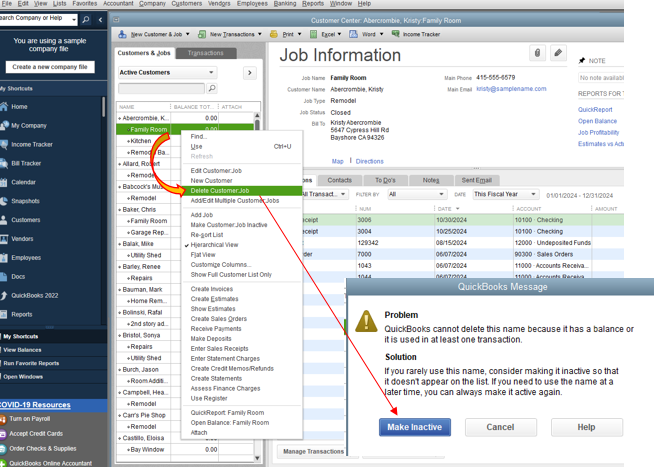656x471 pixels.
Task: Select Make Customer:Job Inactive menu item
Action: (x=229, y=225)
